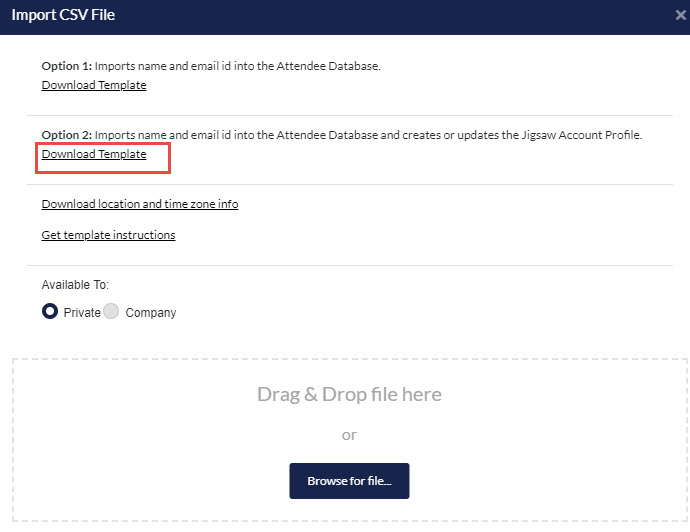690x532 pixels.
Task: Click dashed drop zone left of Browse button
Action: 150,480
